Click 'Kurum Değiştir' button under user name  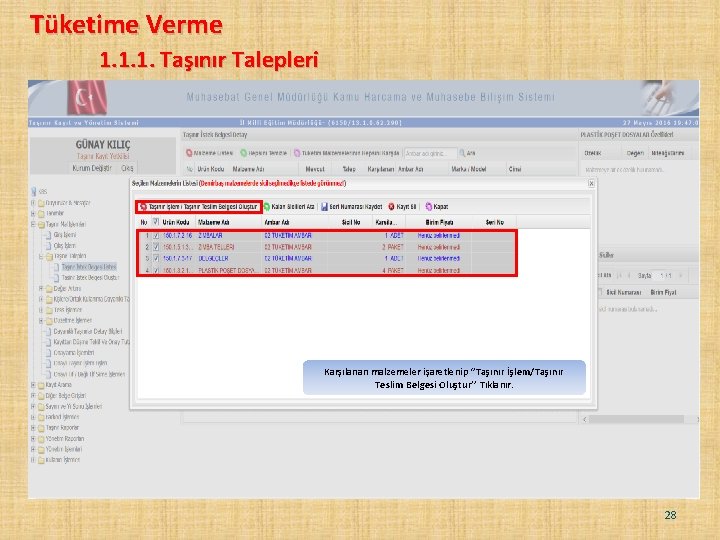pos(92,168)
